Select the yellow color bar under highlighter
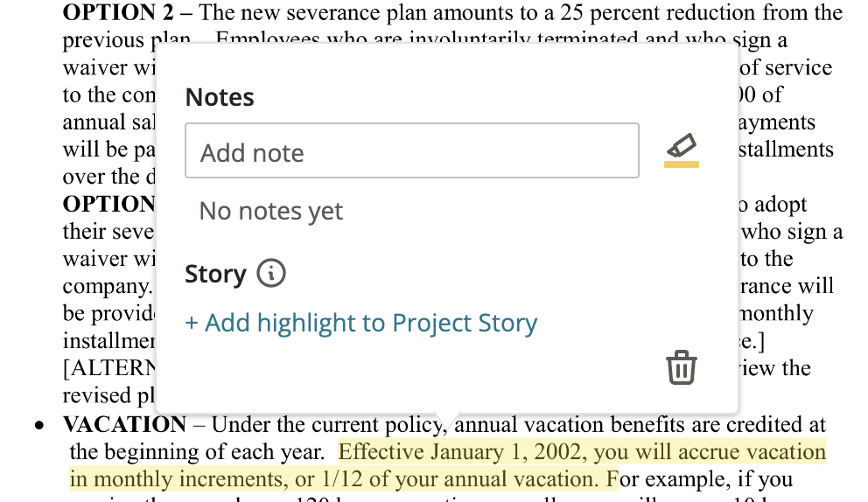Viewport: 868px width, 502px height. click(682, 164)
